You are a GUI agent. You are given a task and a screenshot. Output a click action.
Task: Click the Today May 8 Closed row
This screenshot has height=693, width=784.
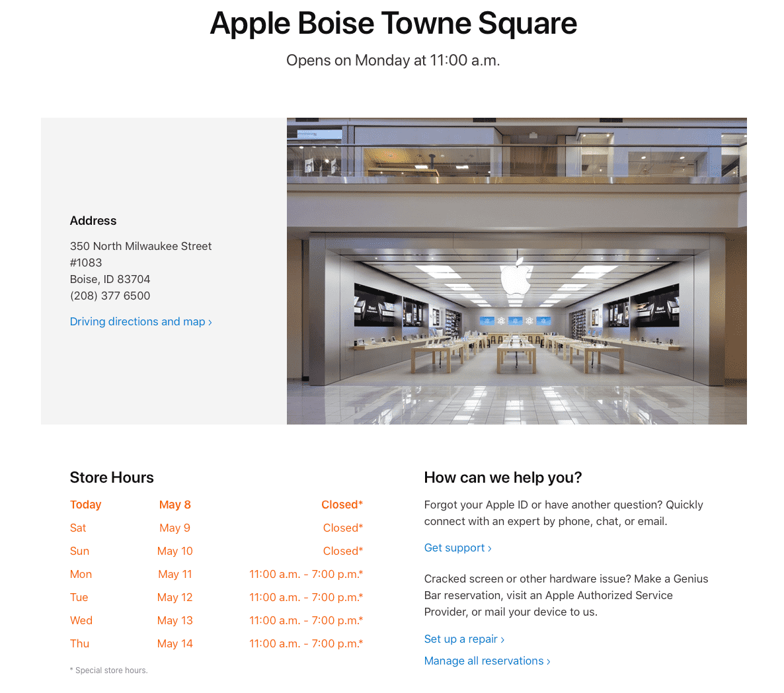(x=216, y=505)
